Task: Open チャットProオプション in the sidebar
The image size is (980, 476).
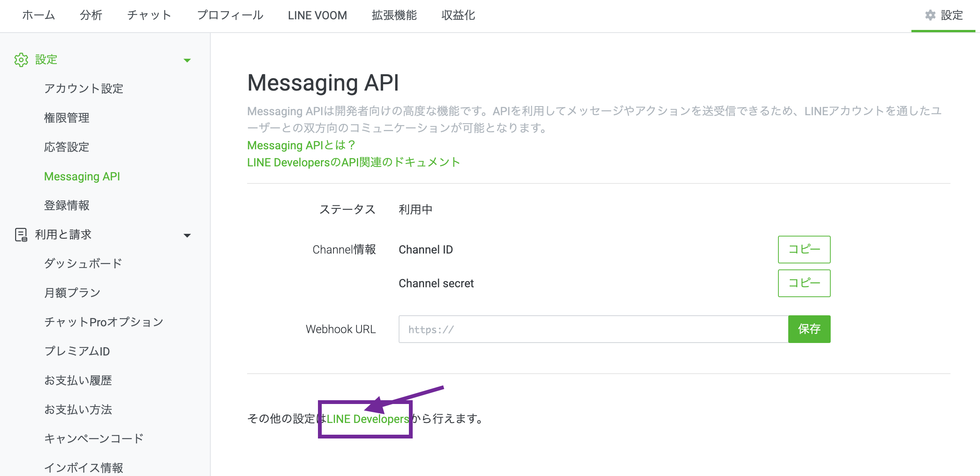Action: coord(104,322)
